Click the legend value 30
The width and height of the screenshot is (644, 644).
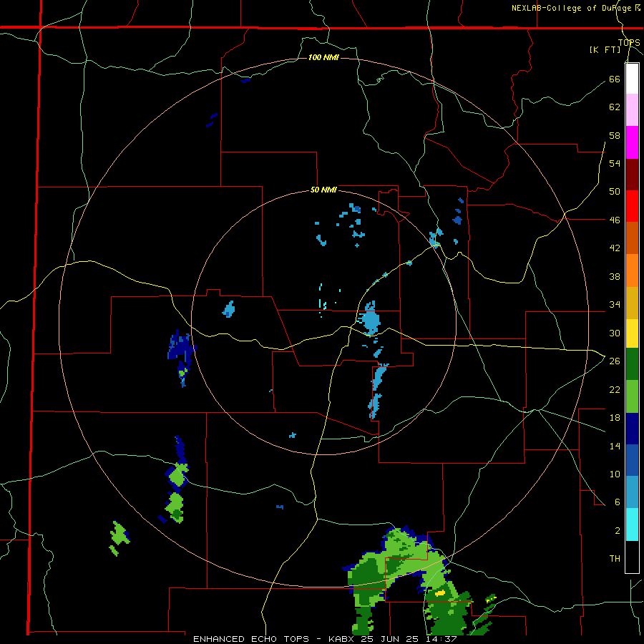pos(615,333)
